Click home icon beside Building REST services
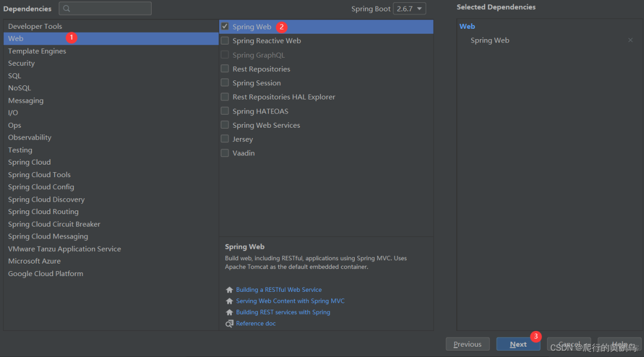Viewport: 644px width, 357px height. tap(230, 312)
